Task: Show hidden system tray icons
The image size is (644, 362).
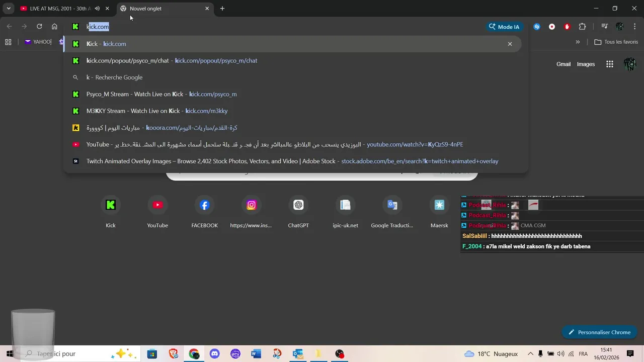Action: pyautogui.click(x=530, y=354)
